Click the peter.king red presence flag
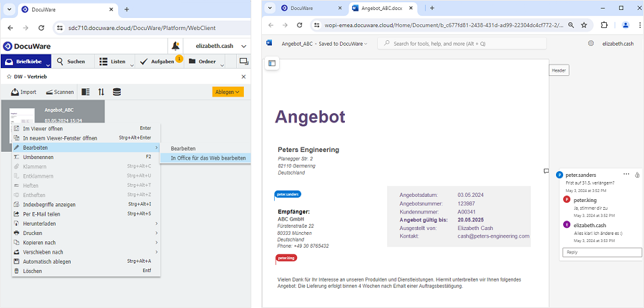The height and width of the screenshot is (308, 644). click(x=286, y=258)
